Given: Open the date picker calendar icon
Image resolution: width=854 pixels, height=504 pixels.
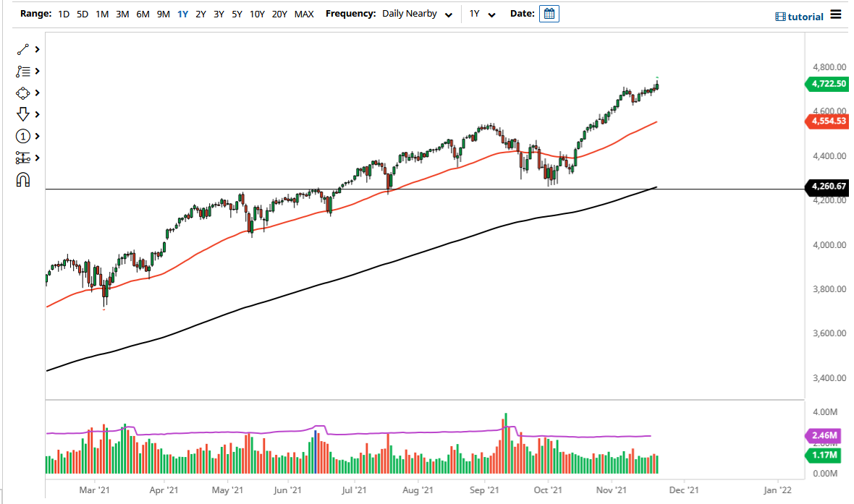Looking at the screenshot, I should point(549,13).
